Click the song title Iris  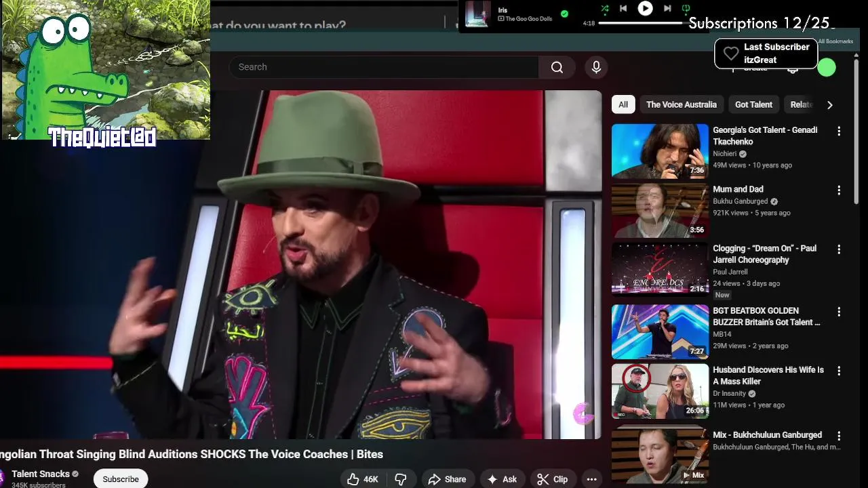pyautogui.click(x=502, y=10)
